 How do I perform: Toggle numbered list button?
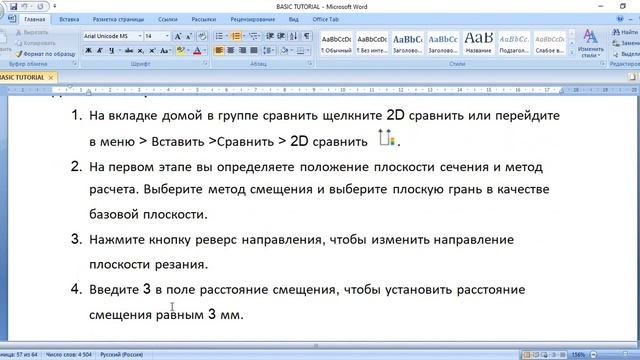coord(236,36)
